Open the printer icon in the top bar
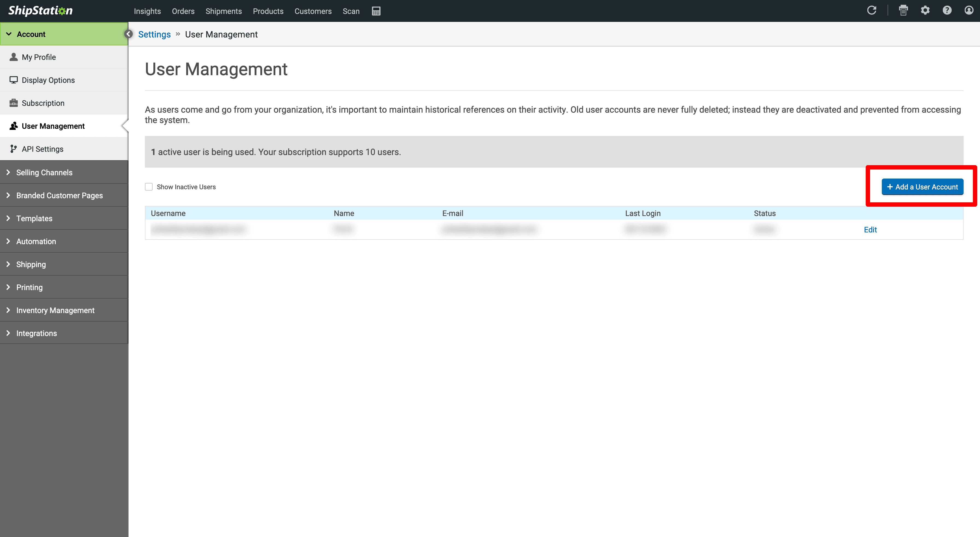The height and width of the screenshot is (537, 980). coord(903,10)
